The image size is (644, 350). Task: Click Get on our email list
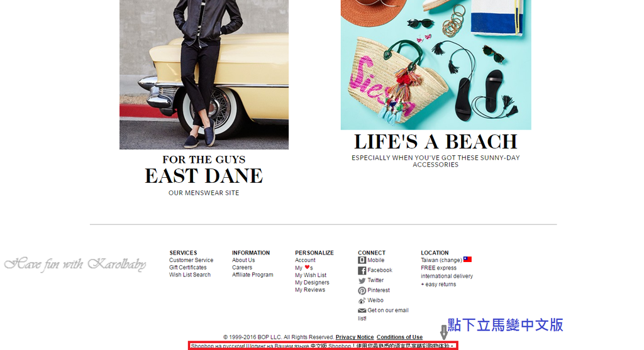tap(384, 314)
